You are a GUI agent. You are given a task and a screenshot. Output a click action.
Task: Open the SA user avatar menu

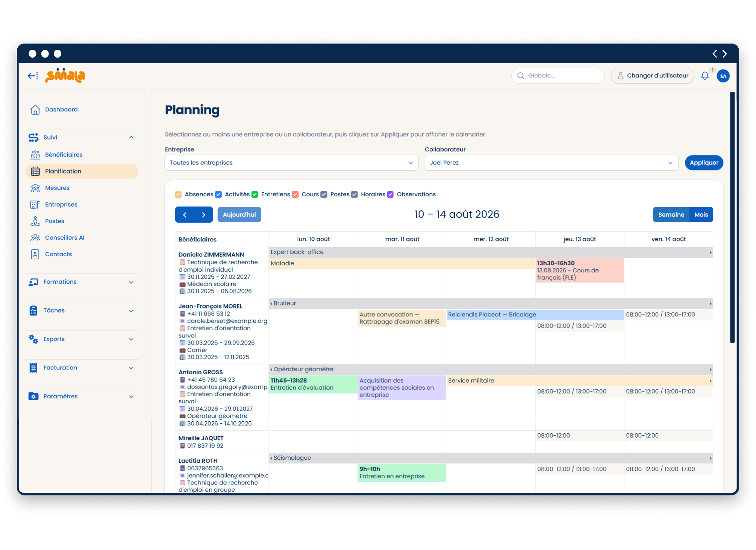[x=723, y=76]
